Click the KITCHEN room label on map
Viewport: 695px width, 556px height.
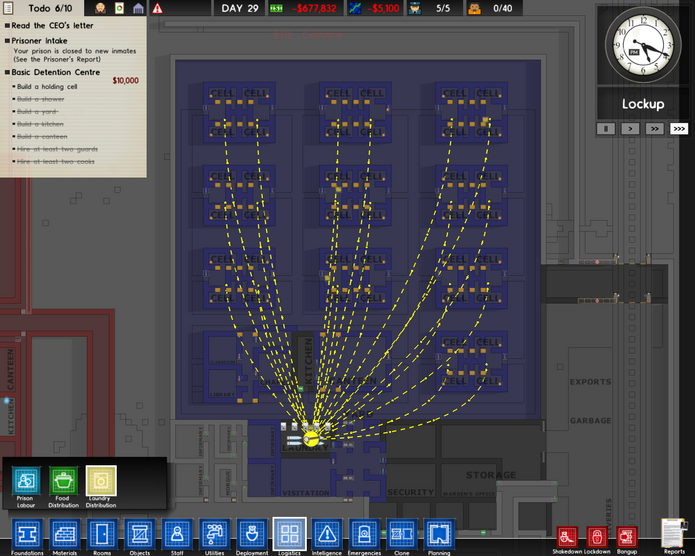click(x=308, y=360)
